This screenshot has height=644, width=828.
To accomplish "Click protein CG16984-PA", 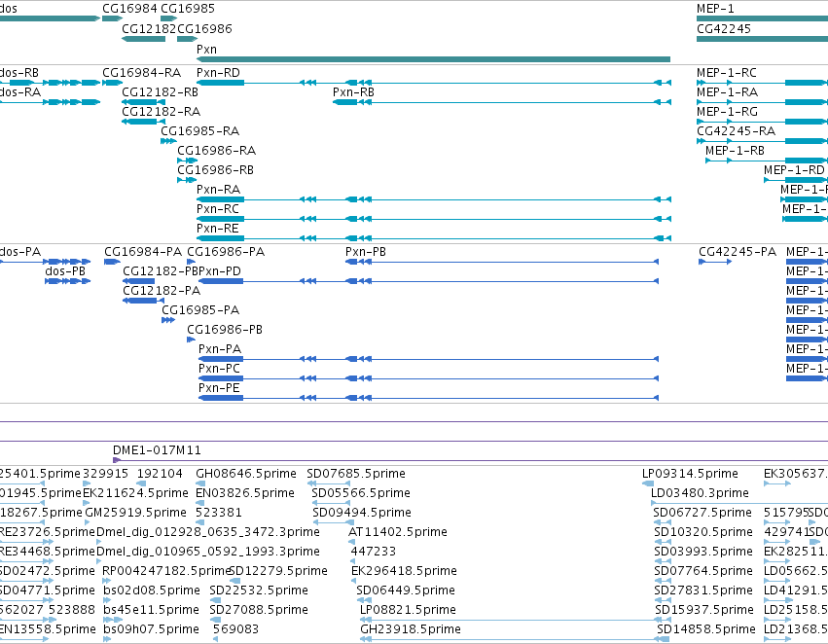I will point(113,262).
